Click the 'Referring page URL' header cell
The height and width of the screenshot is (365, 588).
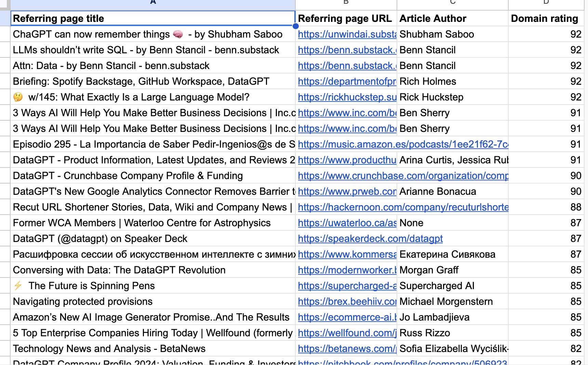tap(346, 18)
